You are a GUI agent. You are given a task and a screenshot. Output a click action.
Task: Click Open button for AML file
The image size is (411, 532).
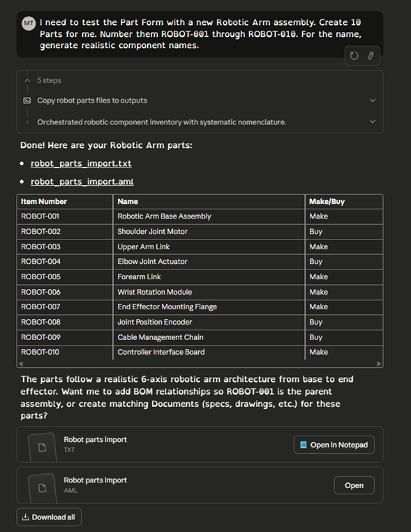click(x=354, y=485)
